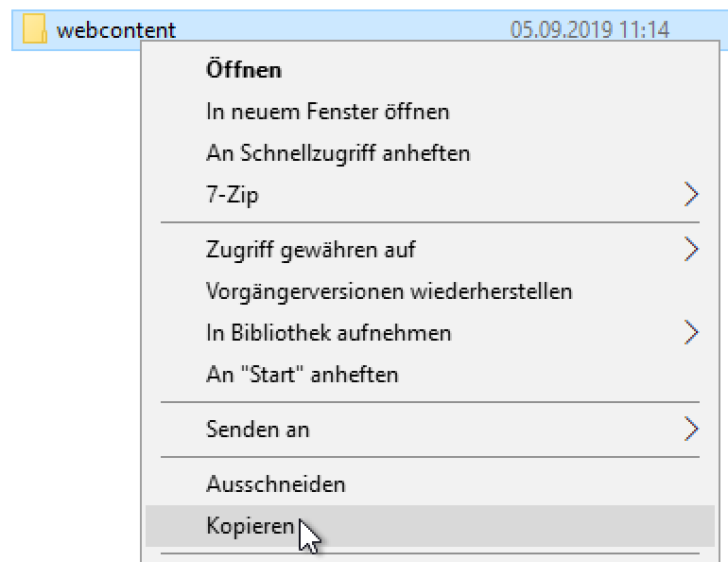
Task: Expand the In Bibliothek aufnehmen submenu arrow
Action: [691, 333]
